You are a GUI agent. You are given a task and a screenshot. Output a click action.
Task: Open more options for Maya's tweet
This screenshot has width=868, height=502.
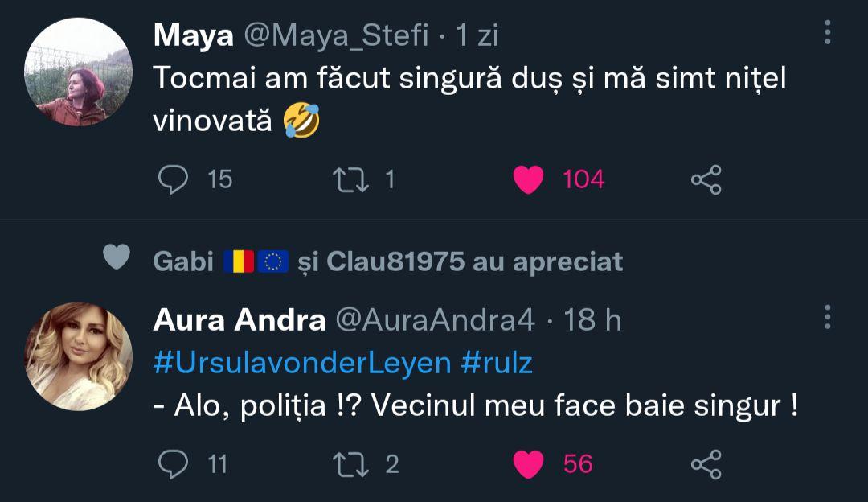coord(828,33)
